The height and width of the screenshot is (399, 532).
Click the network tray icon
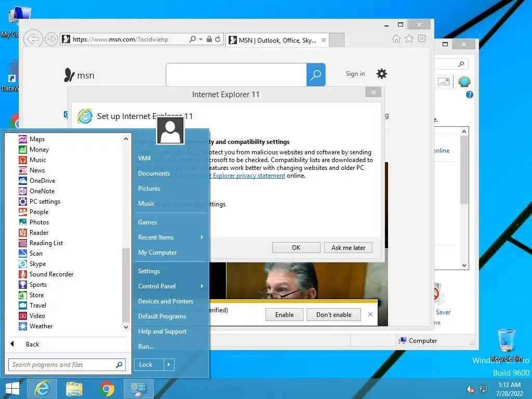pyautogui.click(x=483, y=389)
